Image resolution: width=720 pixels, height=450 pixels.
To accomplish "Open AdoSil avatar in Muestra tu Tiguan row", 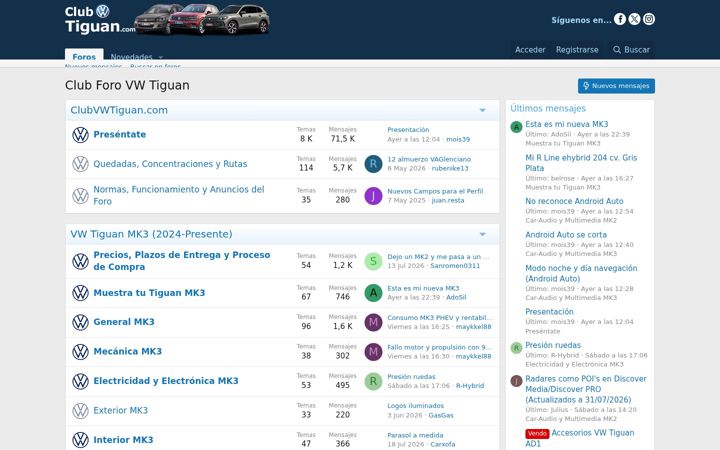I will pos(373,293).
